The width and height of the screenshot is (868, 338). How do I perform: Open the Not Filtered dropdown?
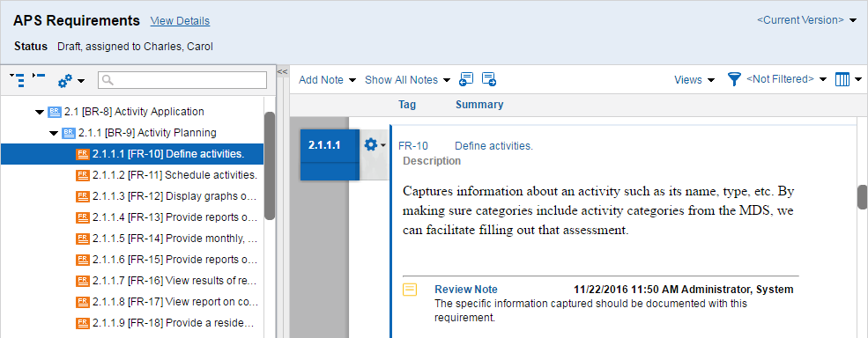tap(786, 80)
